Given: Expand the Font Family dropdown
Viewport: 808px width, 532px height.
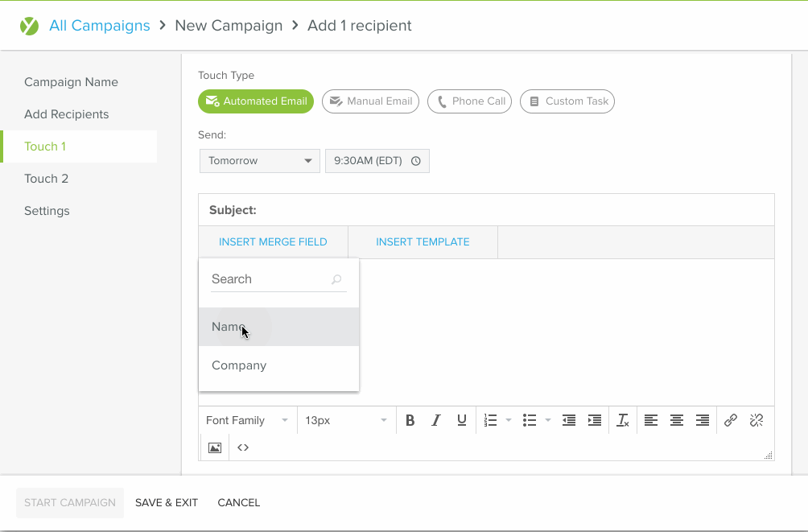Looking at the screenshot, I should coord(246,420).
